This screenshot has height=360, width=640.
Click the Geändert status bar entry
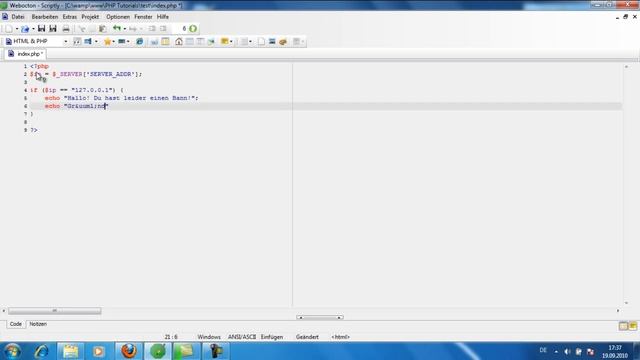point(307,337)
